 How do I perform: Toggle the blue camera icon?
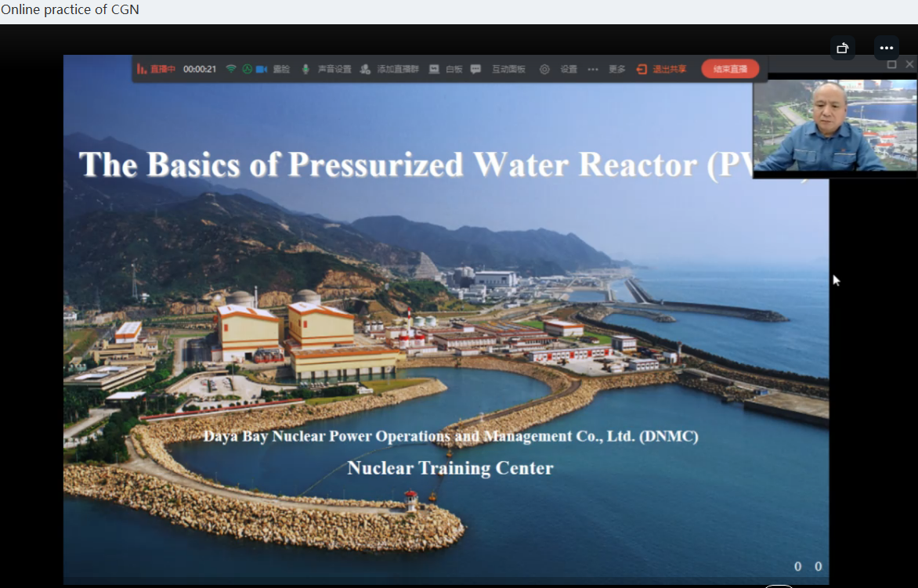[262, 69]
